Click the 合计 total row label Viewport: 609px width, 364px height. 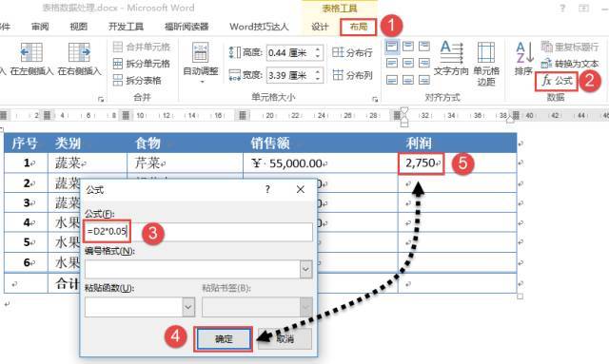coord(67,283)
